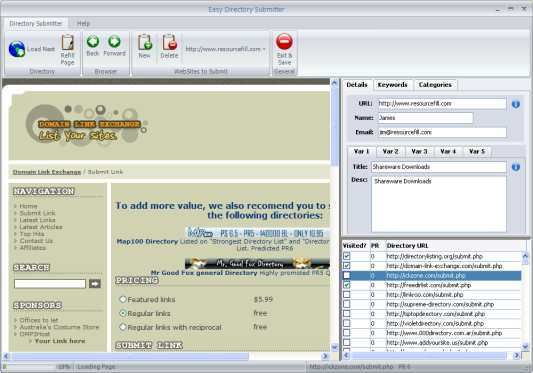Click the web page search text box
533x373 pixels.
coord(50,284)
